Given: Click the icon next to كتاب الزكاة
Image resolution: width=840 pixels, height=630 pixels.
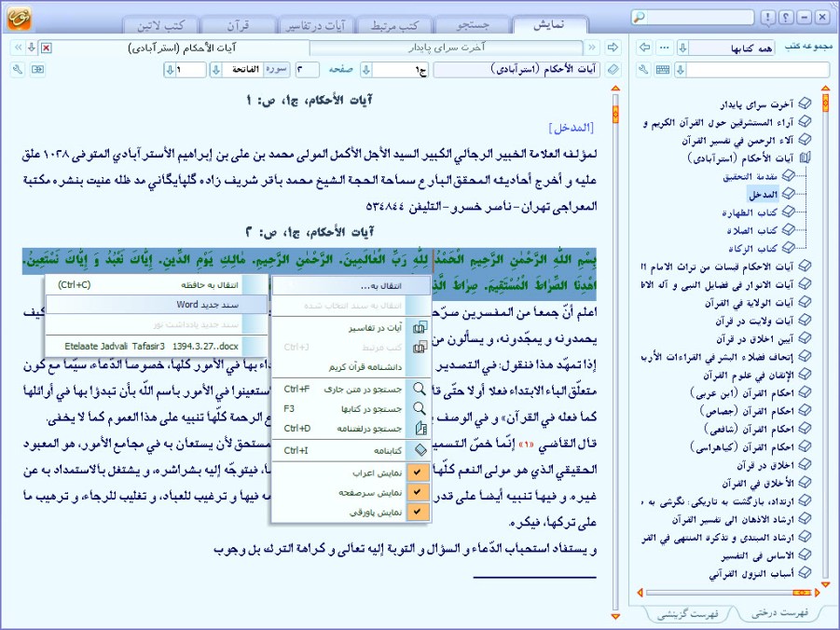Looking at the screenshot, I should point(788,248).
